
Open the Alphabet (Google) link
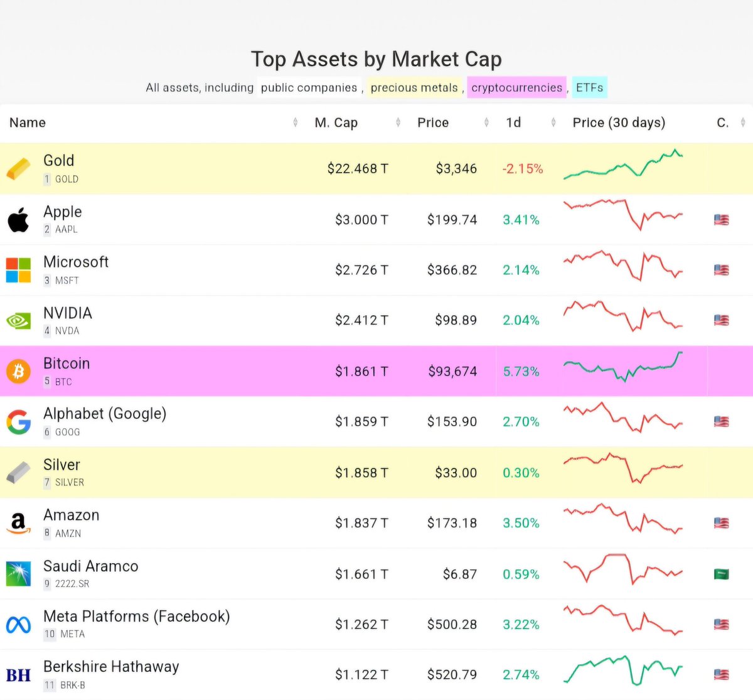tap(105, 414)
